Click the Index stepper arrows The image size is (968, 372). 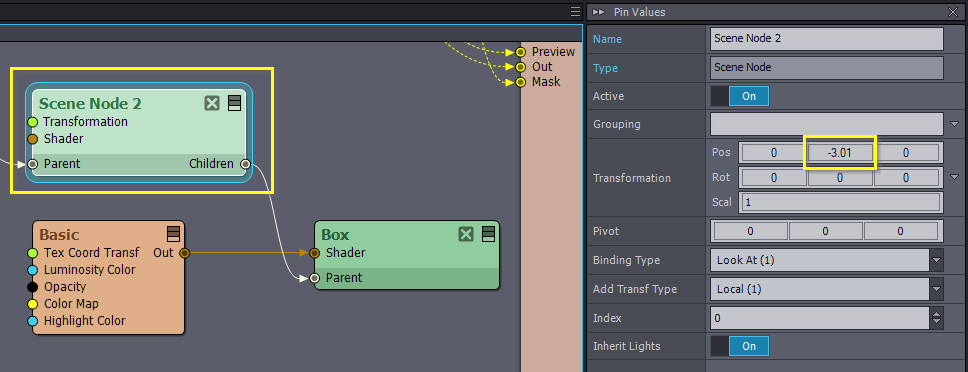click(x=937, y=318)
